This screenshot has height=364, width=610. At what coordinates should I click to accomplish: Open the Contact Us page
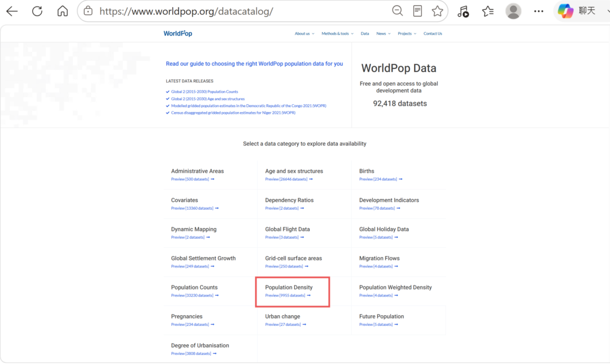432,33
